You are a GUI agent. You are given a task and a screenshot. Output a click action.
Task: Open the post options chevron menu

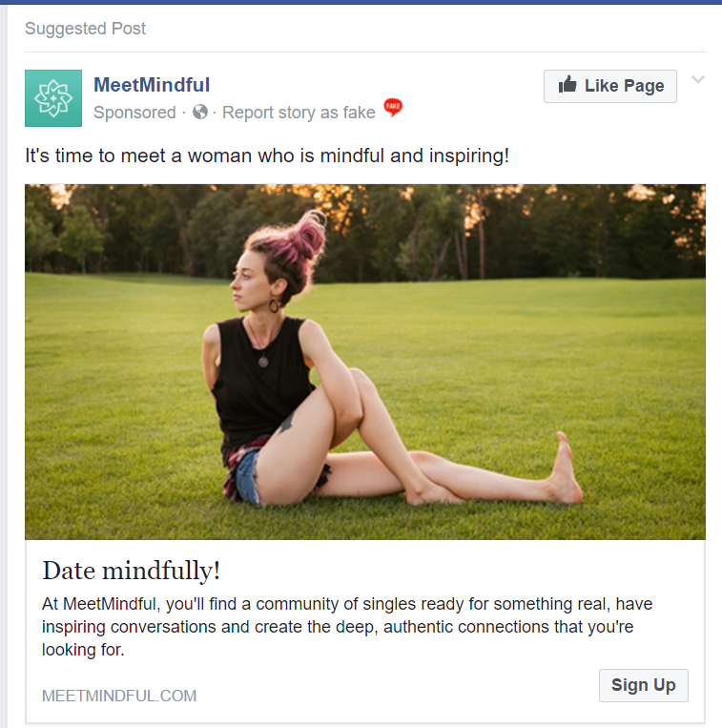pyautogui.click(x=698, y=80)
